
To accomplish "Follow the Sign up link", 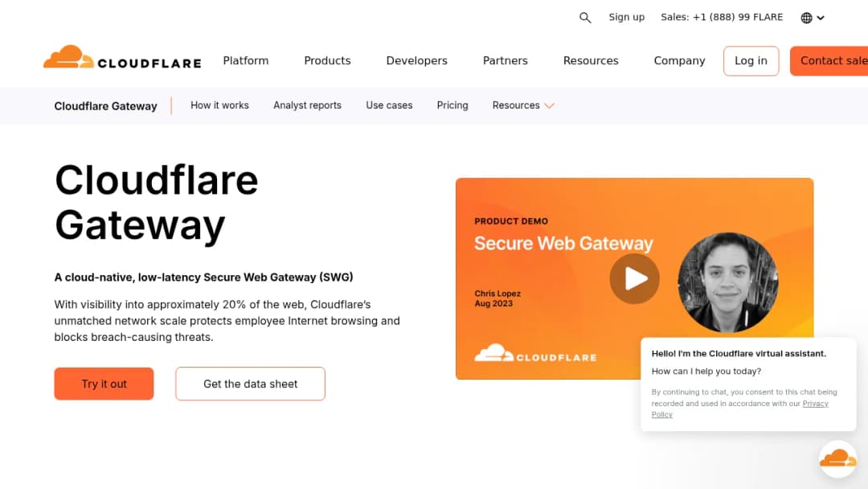I will [x=627, y=17].
